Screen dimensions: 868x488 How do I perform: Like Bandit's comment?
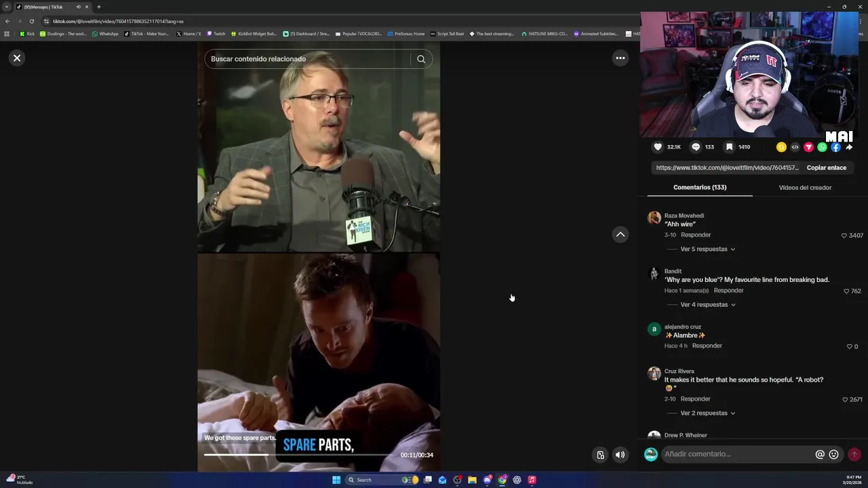[846, 291]
